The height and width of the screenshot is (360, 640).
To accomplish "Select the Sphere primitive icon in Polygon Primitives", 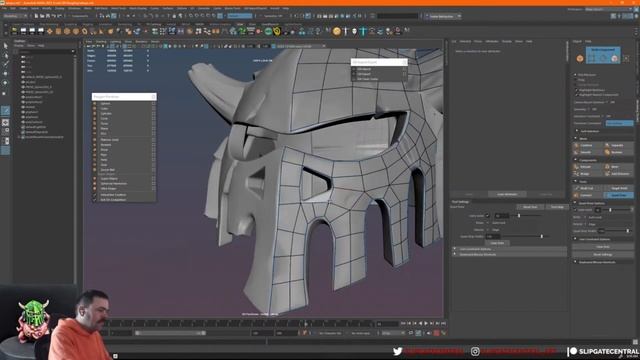I will [x=95, y=104].
